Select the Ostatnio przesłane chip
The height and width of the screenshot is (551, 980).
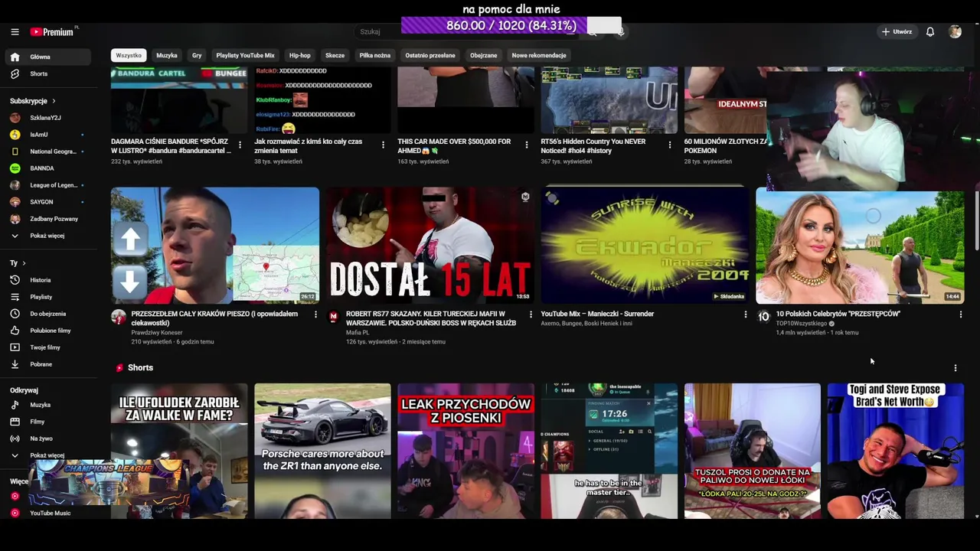point(430,55)
